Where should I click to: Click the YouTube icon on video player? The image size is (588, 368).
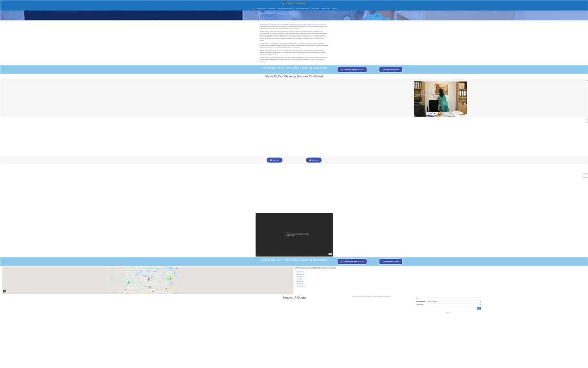[330, 254]
